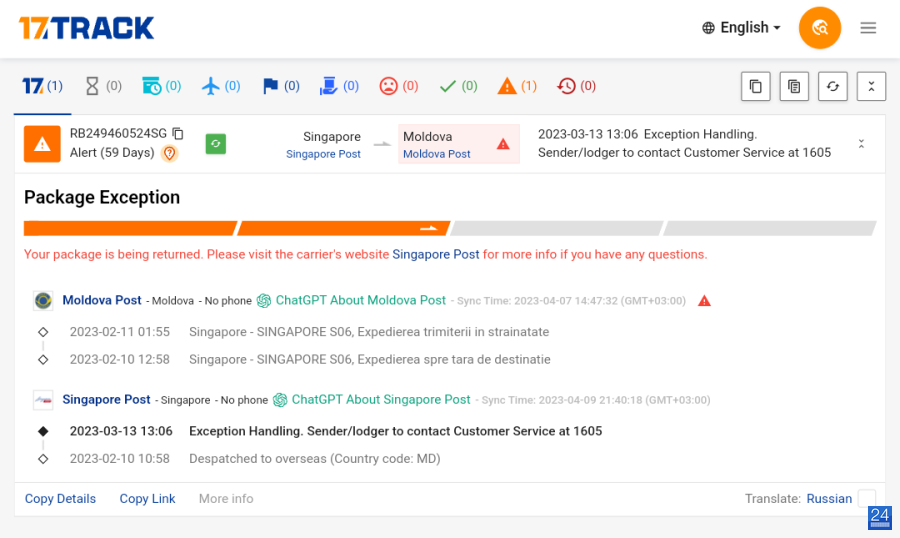The height and width of the screenshot is (538, 900).
Task: Click the orange package progress bar
Action: (236, 229)
